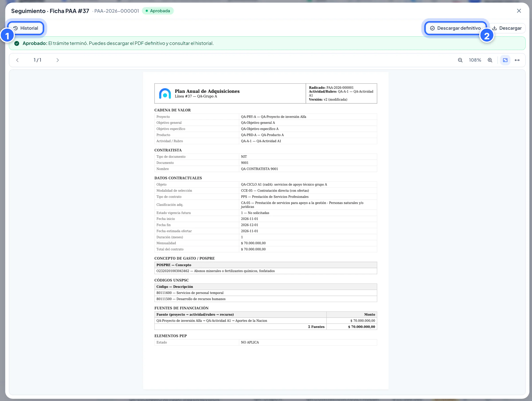Click 'NO APLICA' PEP status value
The height and width of the screenshot is (401, 532).
(250, 342)
